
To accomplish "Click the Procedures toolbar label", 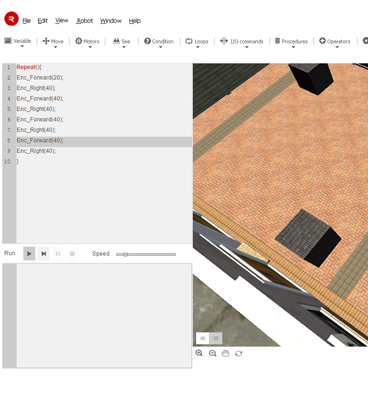I will (295, 41).
